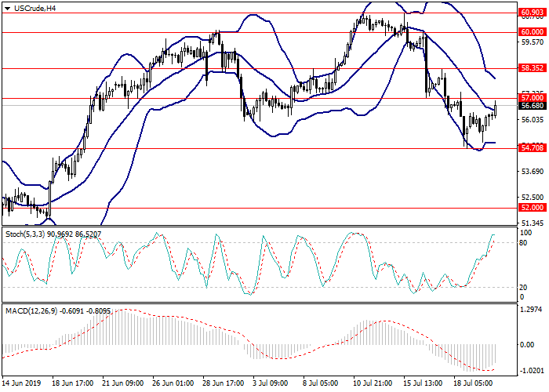Select the MACD 1.2974 scale value
549x392 pixels.
point(532,310)
